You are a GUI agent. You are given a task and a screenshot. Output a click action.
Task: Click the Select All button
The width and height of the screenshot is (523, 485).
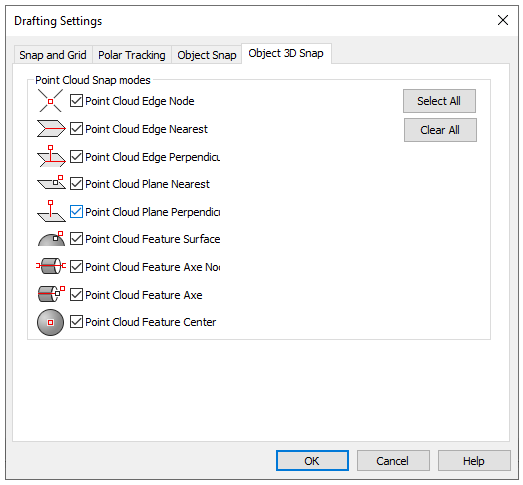click(439, 101)
